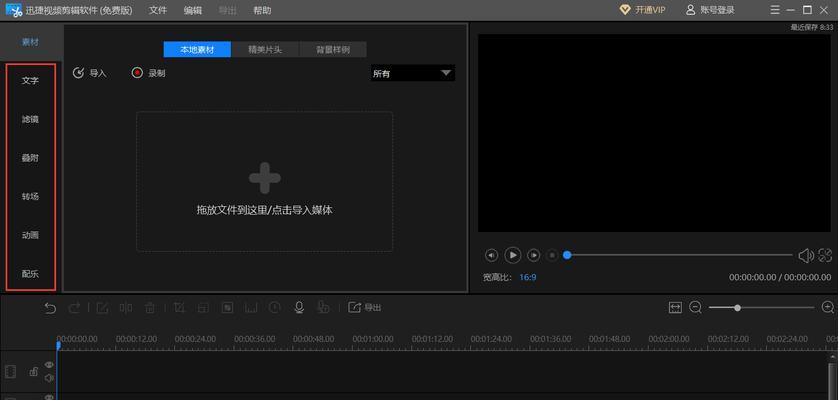Switch to the 本地素材 tab
838x400 pixels.
197,50
